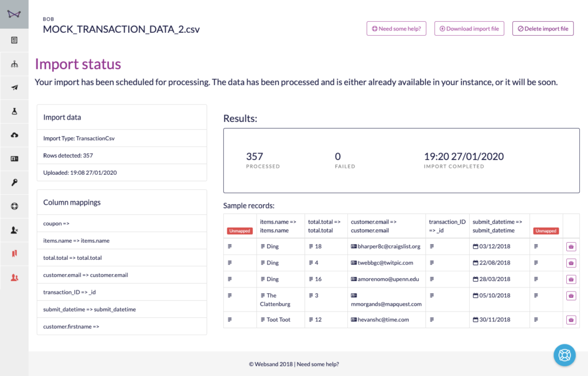The image size is (588, 376).
Task: Click the Delete import file button
Action: (543, 28)
